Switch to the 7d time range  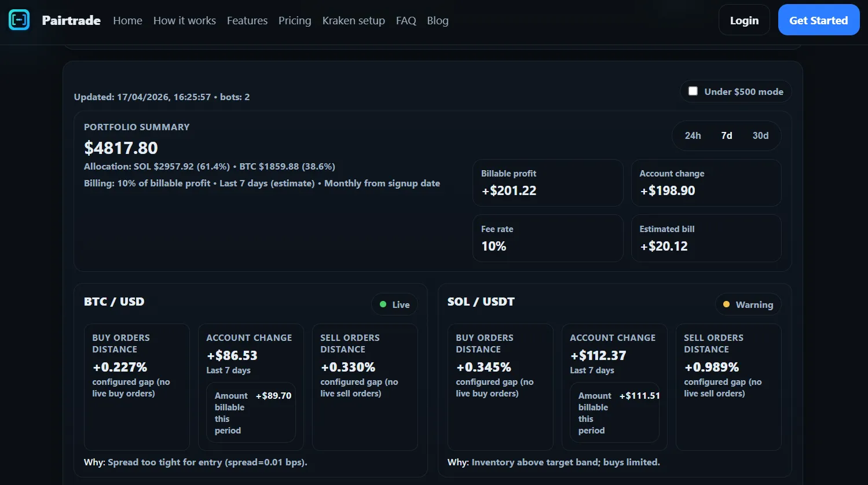tap(727, 135)
